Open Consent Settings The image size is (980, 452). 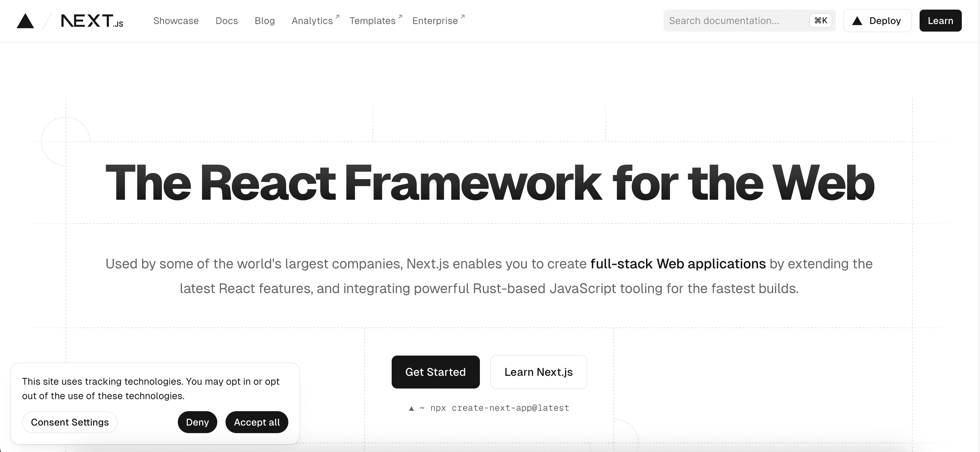pyautogui.click(x=70, y=422)
